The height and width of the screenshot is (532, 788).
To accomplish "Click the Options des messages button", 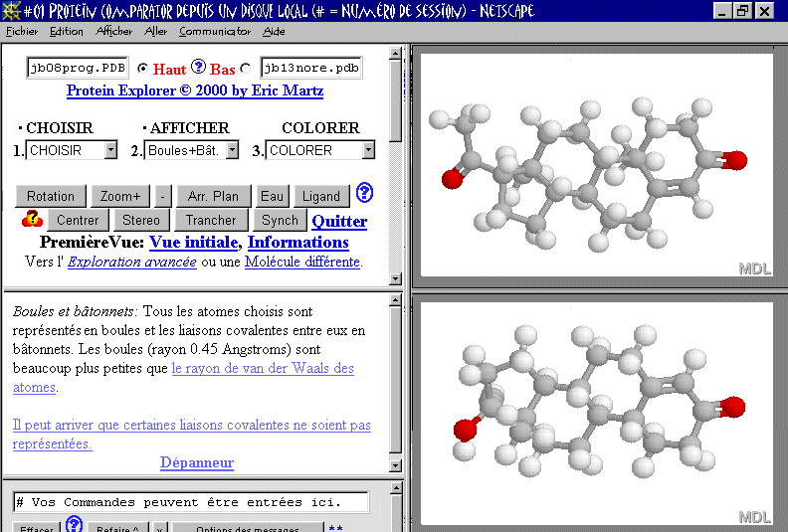I will click(248, 527).
